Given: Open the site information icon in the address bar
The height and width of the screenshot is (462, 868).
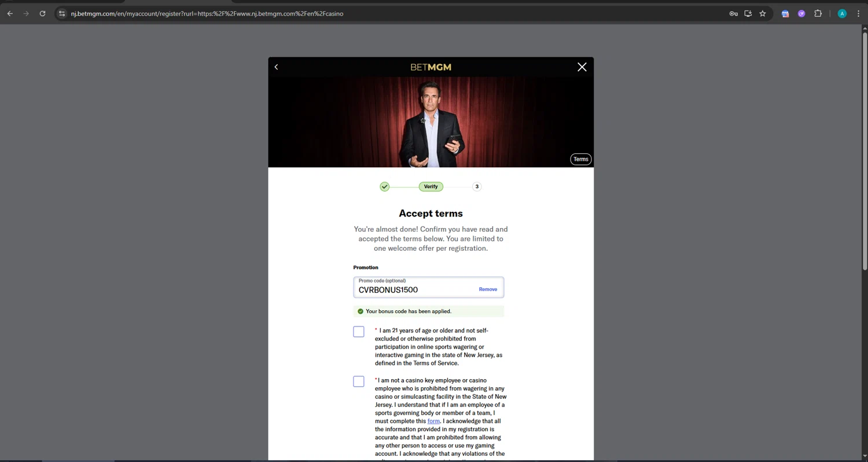Looking at the screenshot, I should pyautogui.click(x=62, y=13).
